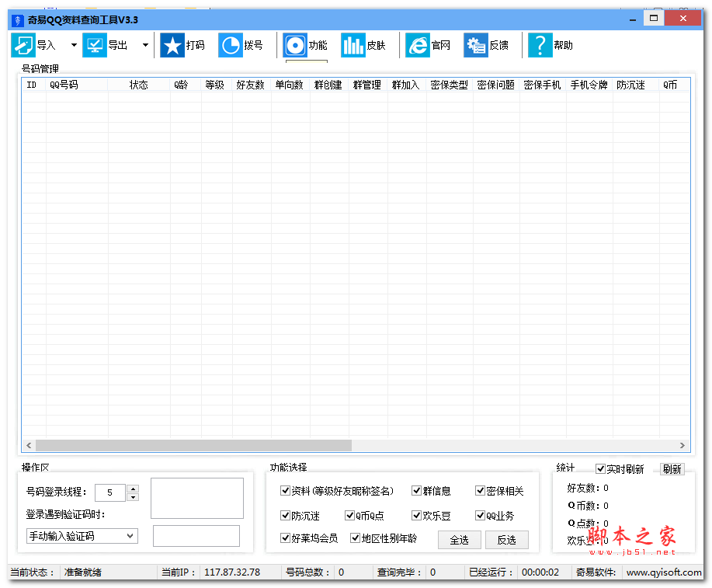Sort by the 群创建 column header
This screenshot has width=712, height=588.
pyautogui.click(x=329, y=85)
